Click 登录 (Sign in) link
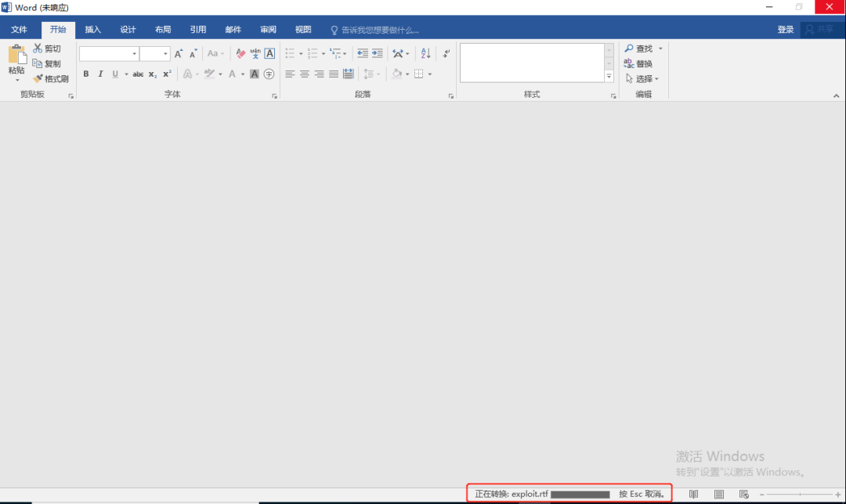This screenshot has height=504, width=846. pos(785,30)
